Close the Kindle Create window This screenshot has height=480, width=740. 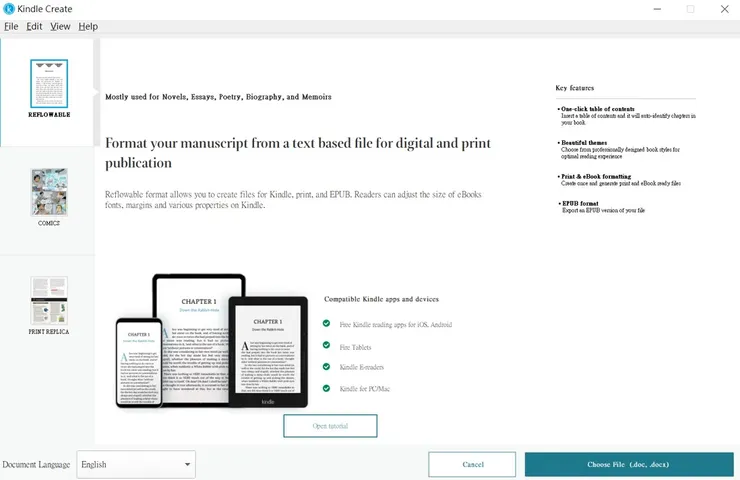724,9
